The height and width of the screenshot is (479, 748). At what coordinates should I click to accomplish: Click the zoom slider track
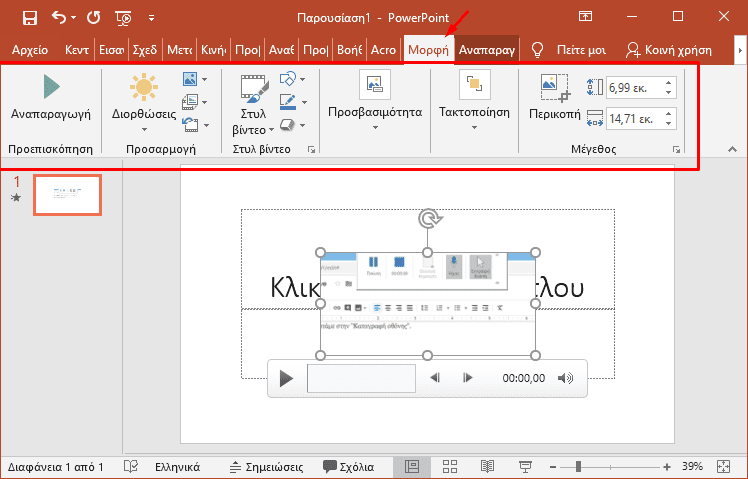point(610,467)
